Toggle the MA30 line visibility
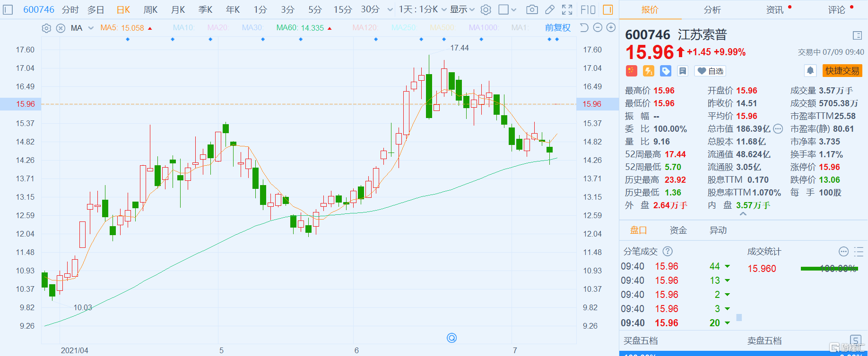 (x=253, y=28)
